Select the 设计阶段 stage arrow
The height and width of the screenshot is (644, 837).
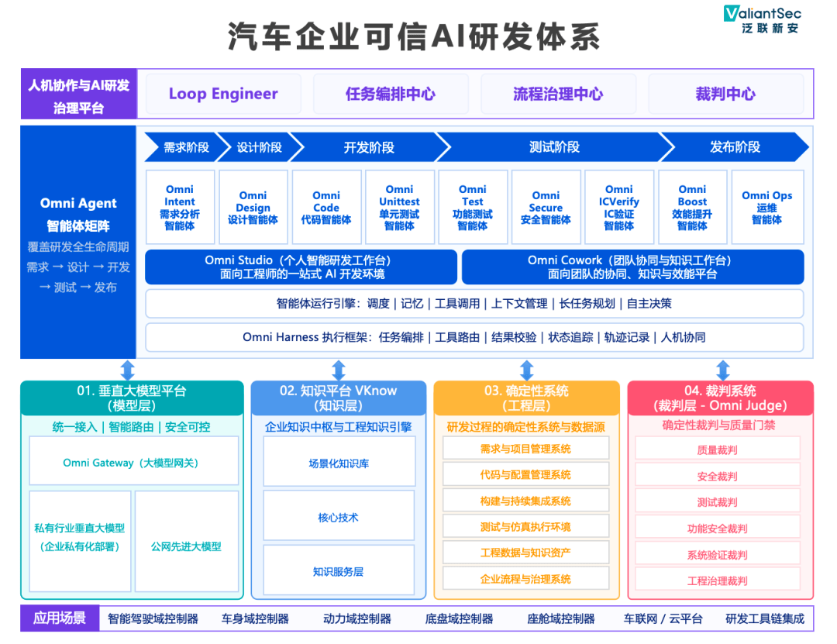[x=260, y=147]
